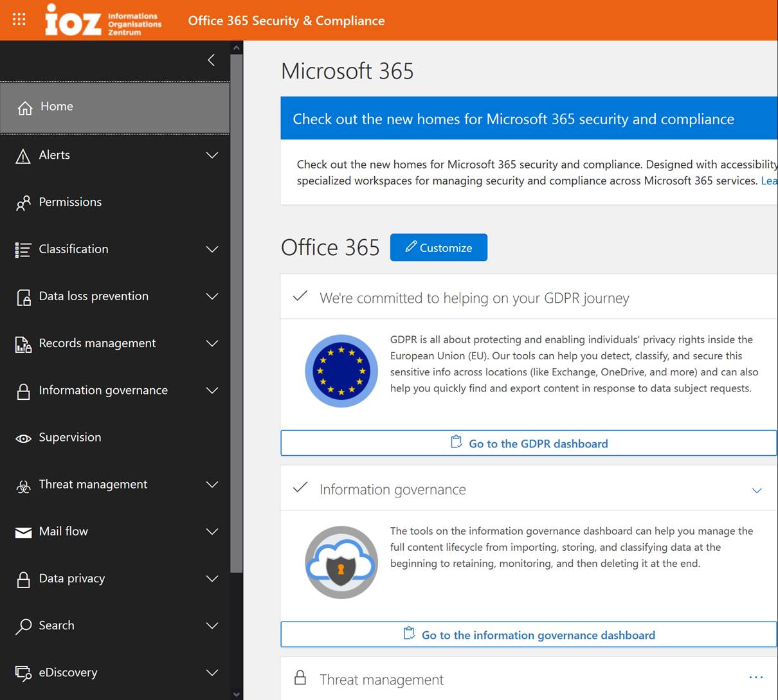Expand the Data loss prevention chevron

[x=212, y=296]
